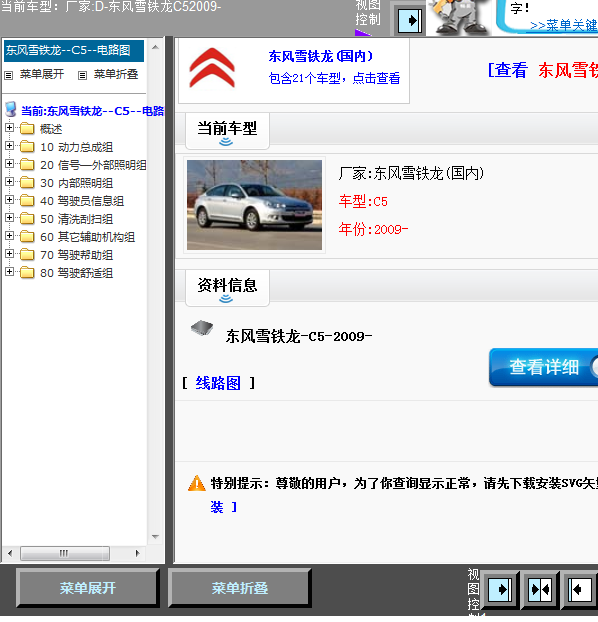Click the computer icon beside 当前:东风雪铁龙
Viewport: 598px width, 622px height.
click(x=11, y=109)
